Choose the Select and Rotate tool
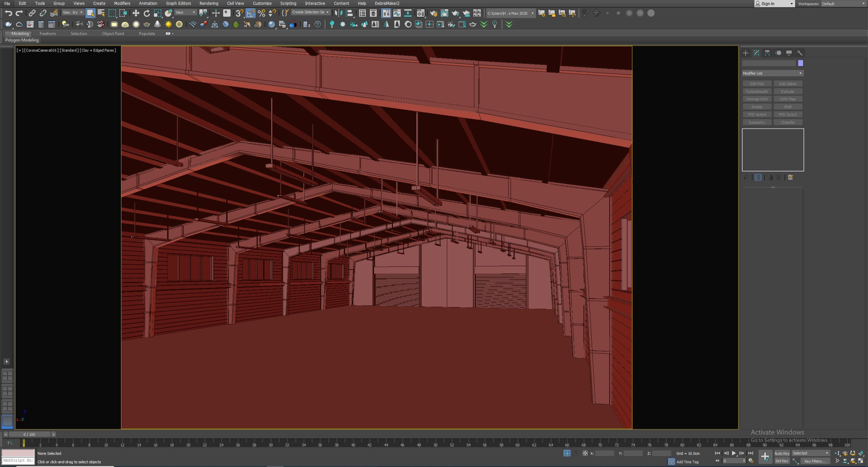Screen dimensions: 868x467 (146, 13)
